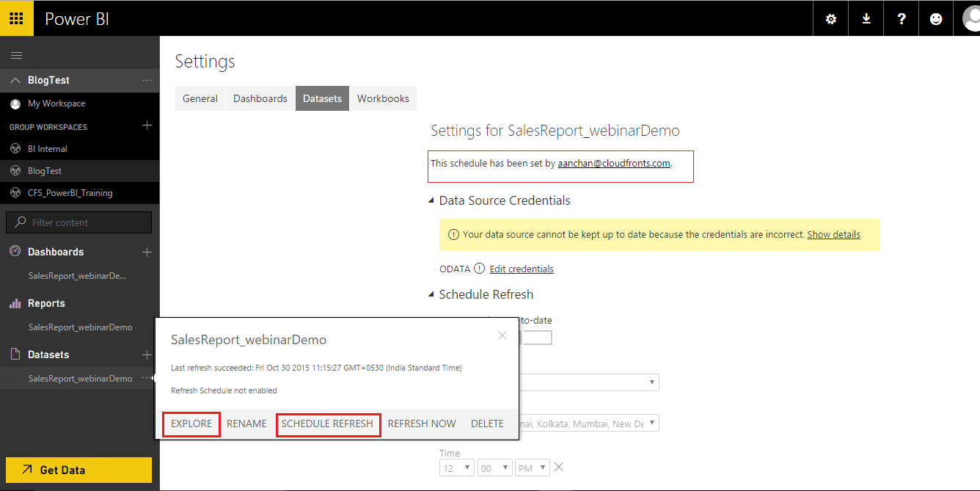Open the Show details link
Viewport: 980px width, 491px height.
[x=833, y=235]
